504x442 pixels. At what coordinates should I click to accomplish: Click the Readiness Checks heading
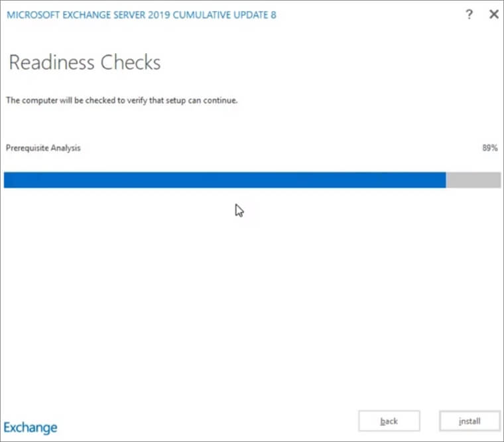tap(84, 62)
